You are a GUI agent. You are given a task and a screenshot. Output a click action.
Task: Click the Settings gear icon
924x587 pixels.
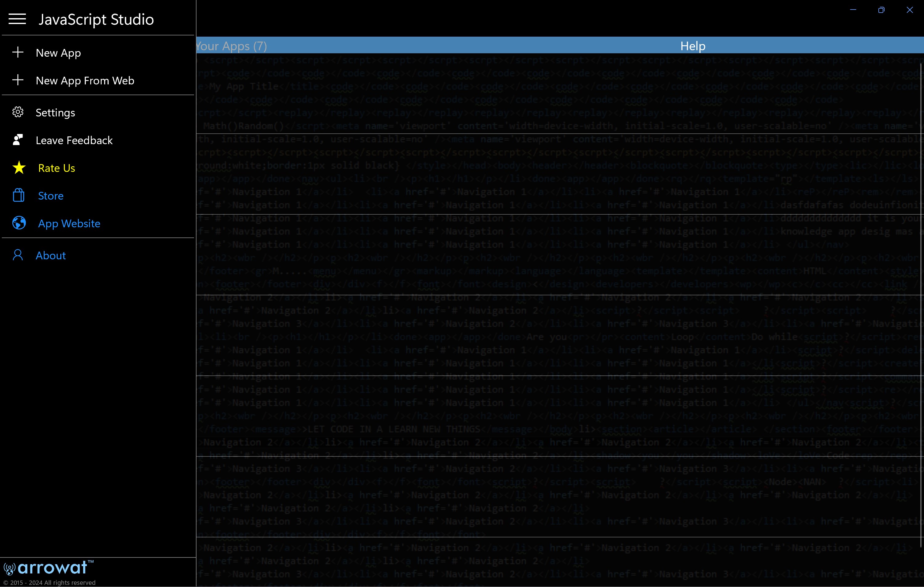tap(18, 112)
